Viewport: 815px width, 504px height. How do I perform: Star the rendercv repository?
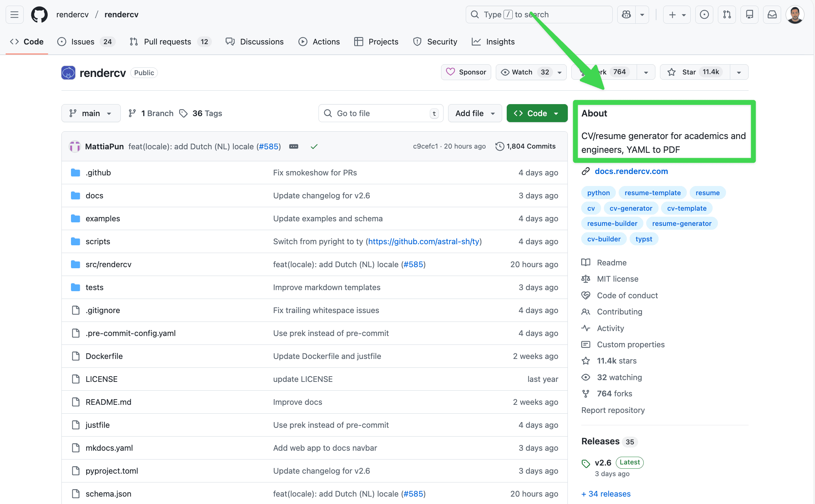pos(693,72)
